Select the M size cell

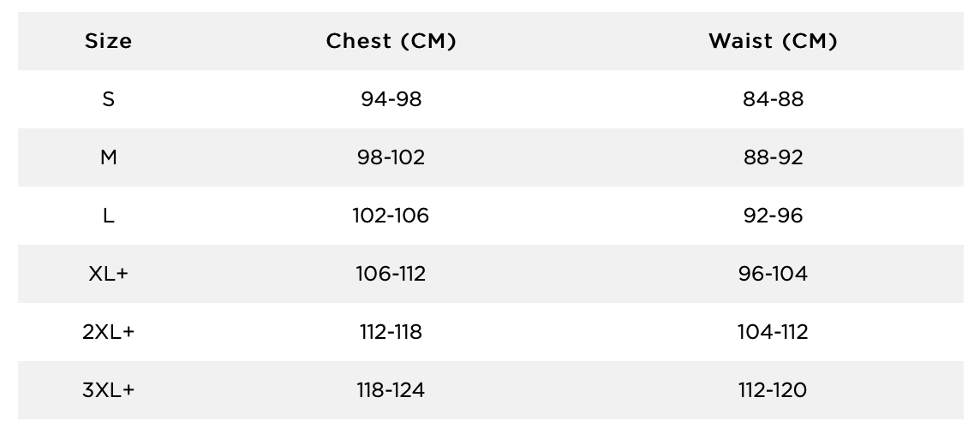(108, 157)
